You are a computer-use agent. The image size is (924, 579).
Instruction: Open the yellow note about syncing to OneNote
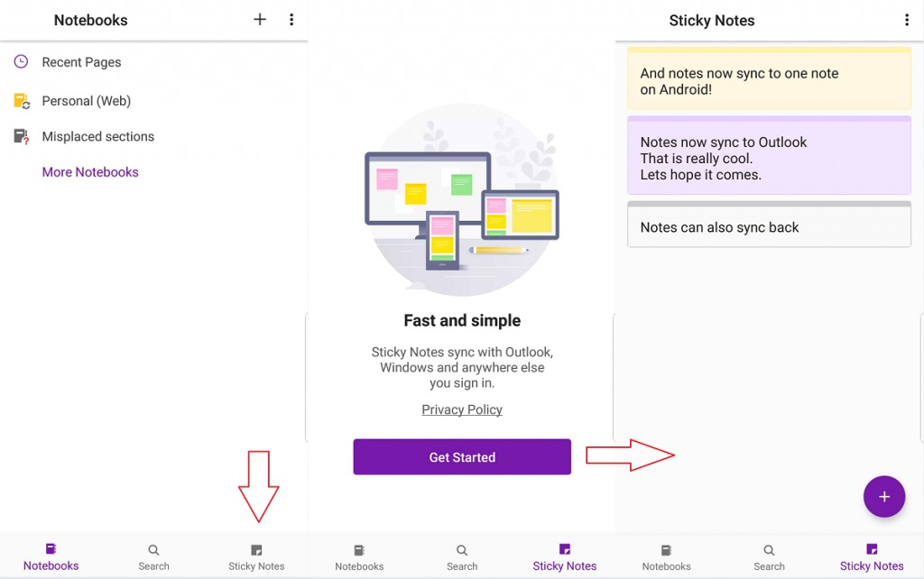coord(769,78)
